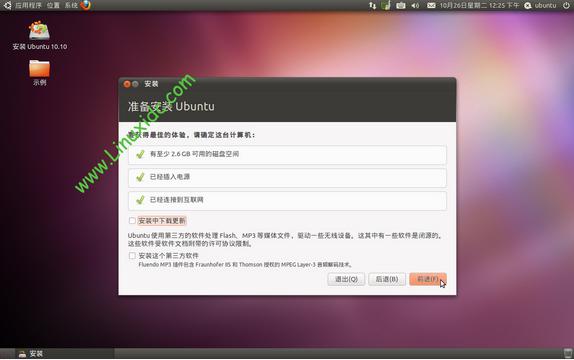574x360 pixels.
Task: Click the 后退(B) button
Action: tap(387, 279)
